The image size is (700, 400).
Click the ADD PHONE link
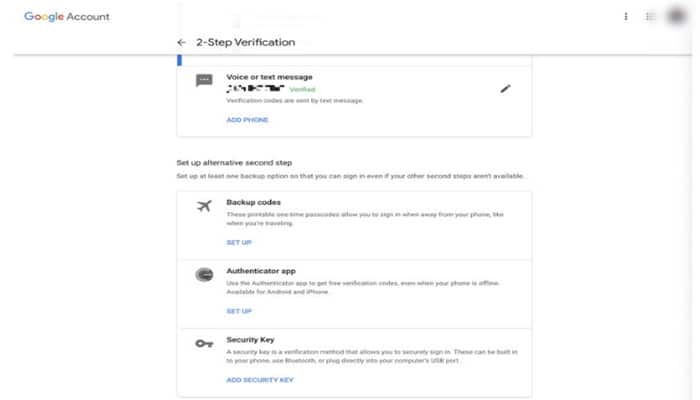click(247, 120)
